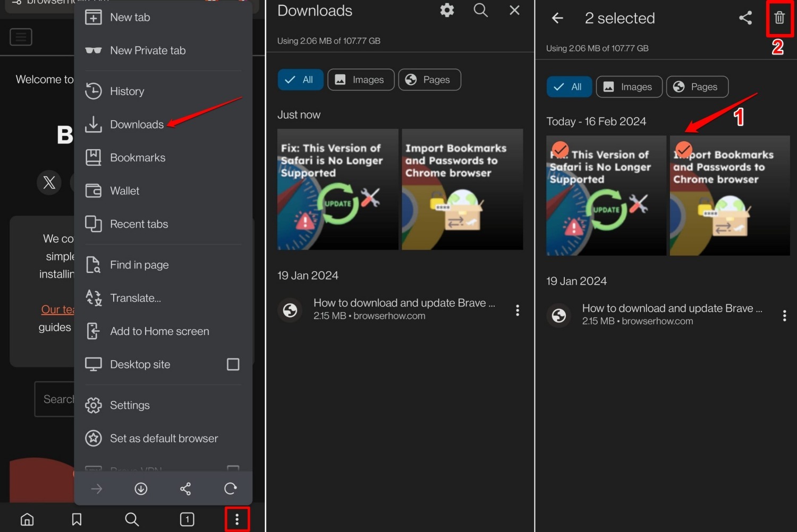The width and height of the screenshot is (797, 532).
Task: Tap the download page icon in the menu footer
Action: [x=141, y=488]
